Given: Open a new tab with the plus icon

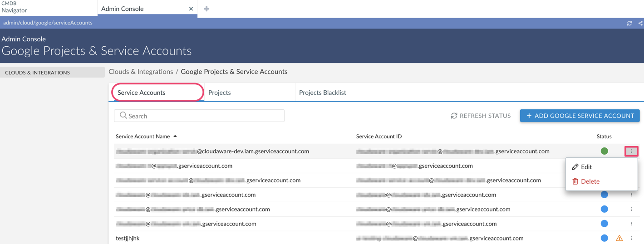Looking at the screenshot, I should (x=206, y=9).
